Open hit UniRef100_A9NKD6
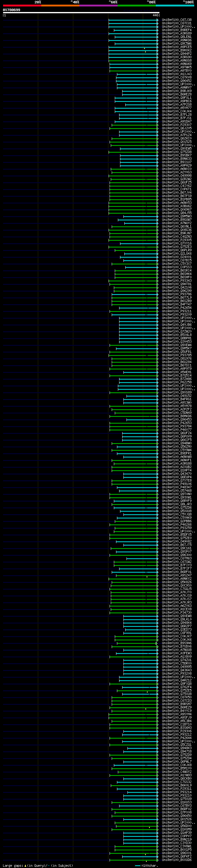Viewport: 197px width, 868px height. 177,40
